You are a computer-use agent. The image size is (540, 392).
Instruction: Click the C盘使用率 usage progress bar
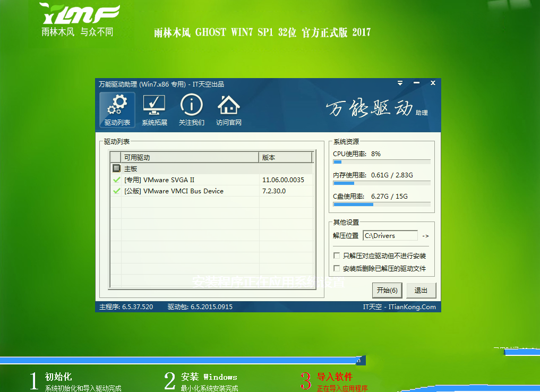tap(381, 204)
